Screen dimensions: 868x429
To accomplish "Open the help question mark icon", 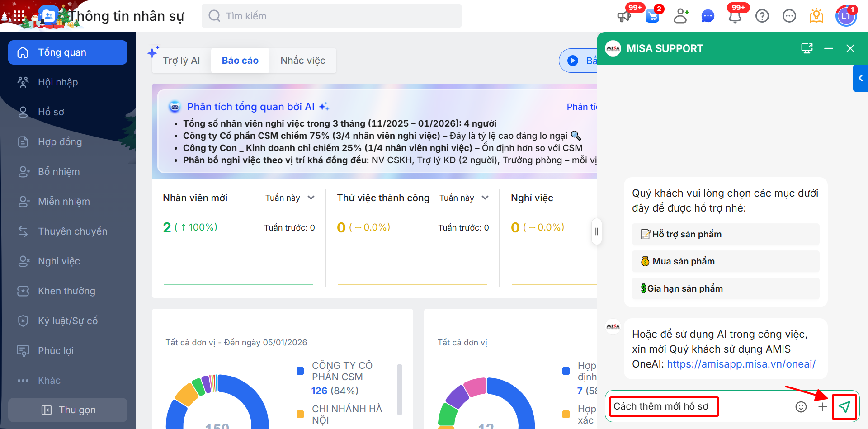I will (762, 16).
